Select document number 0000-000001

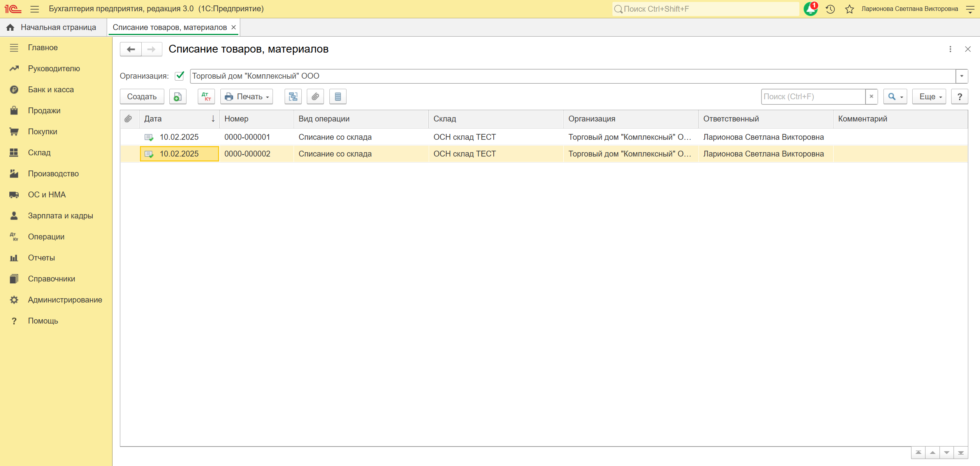[x=247, y=137]
